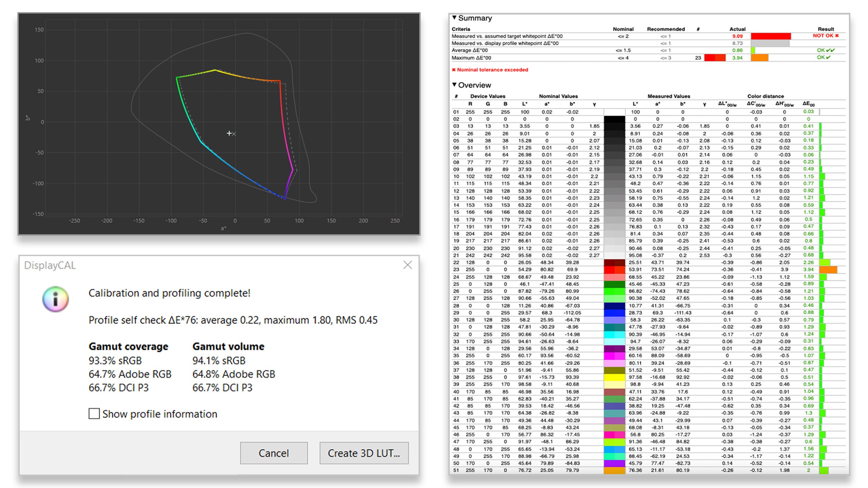Click the DisplayCAL rainbow info icon

coord(55,299)
